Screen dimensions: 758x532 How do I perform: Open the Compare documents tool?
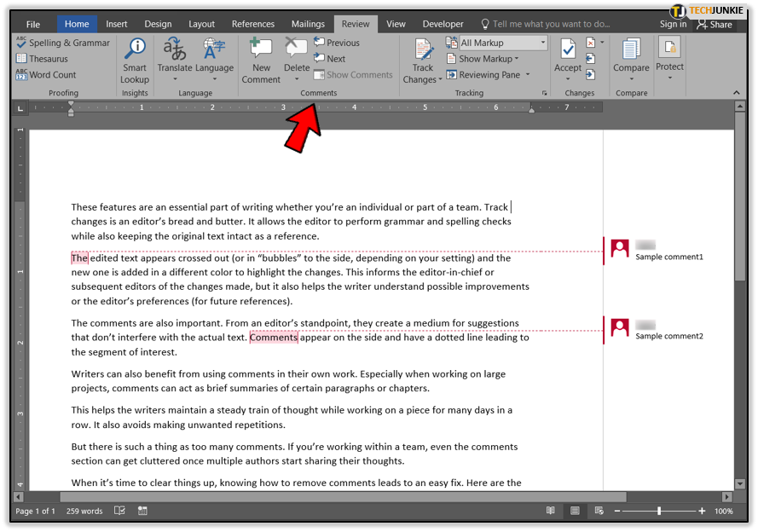[x=631, y=59]
